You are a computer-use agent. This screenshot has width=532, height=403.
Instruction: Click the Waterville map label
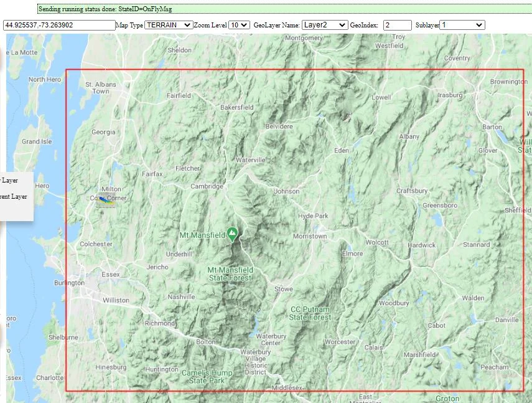[251, 159]
